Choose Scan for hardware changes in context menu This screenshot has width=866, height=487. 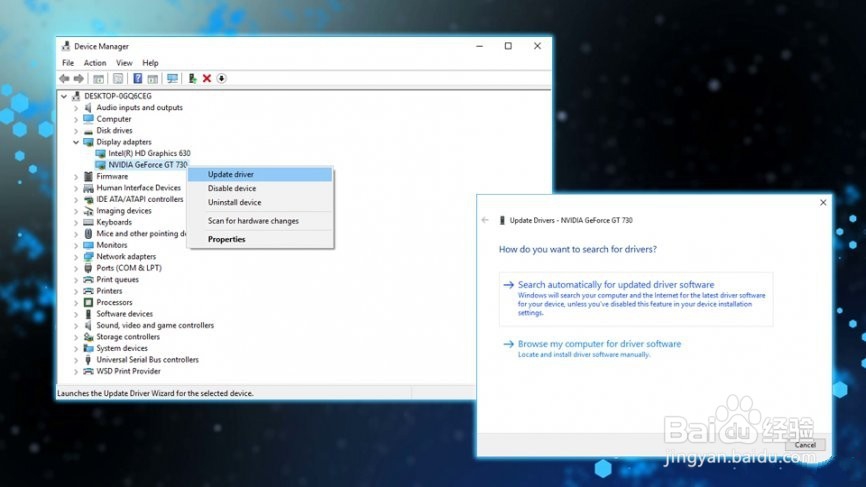click(260, 221)
